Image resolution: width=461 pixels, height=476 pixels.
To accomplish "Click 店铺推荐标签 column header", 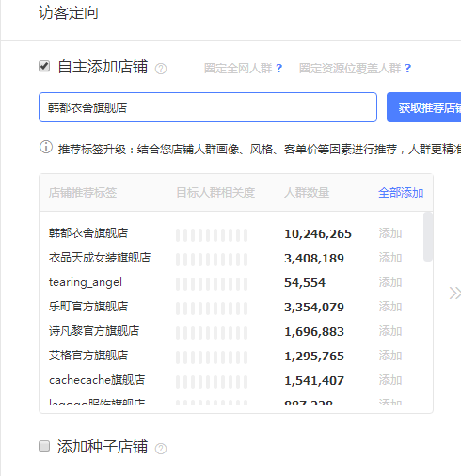I will coord(83,193).
